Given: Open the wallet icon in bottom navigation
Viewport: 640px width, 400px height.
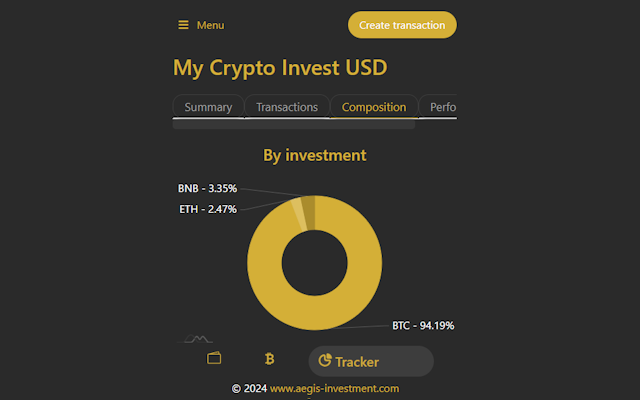Looking at the screenshot, I should (214, 358).
